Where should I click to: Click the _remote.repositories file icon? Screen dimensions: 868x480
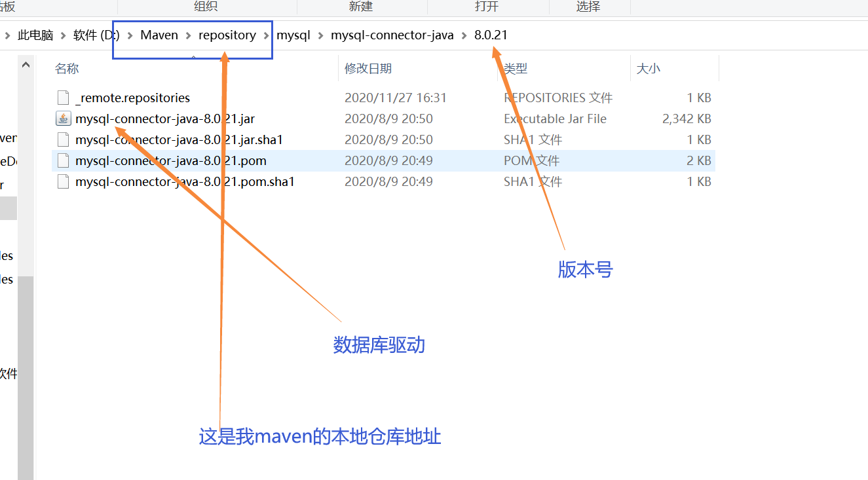pos(62,97)
